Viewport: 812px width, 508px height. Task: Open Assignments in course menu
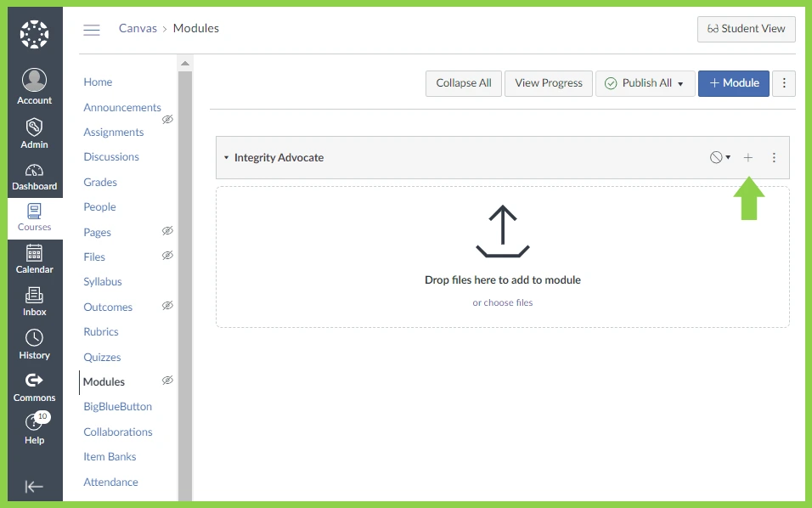pyautogui.click(x=114, y=132)
